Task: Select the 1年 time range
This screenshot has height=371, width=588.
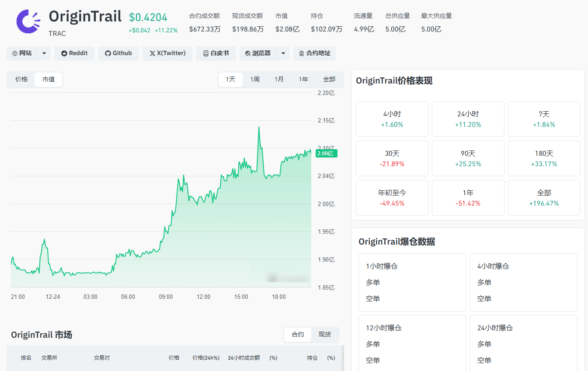Action: [x=303, y=80]
